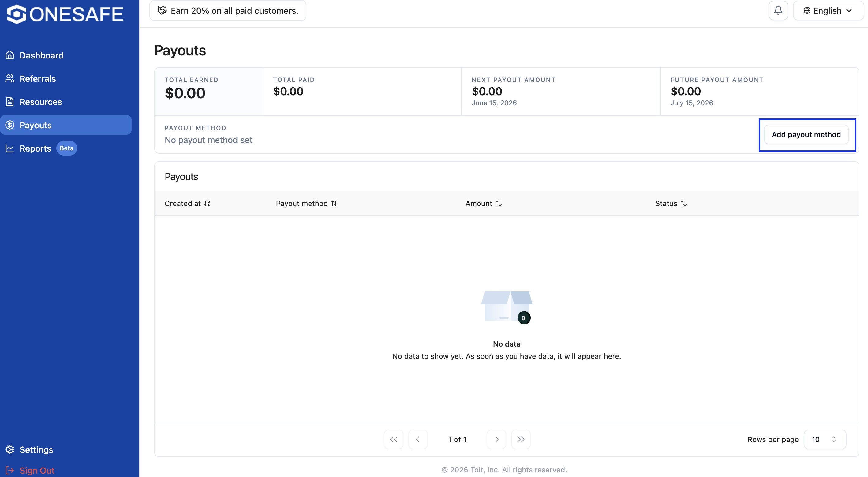Click the Payouts dollar icon
The image size is (868, 477).
10,125
